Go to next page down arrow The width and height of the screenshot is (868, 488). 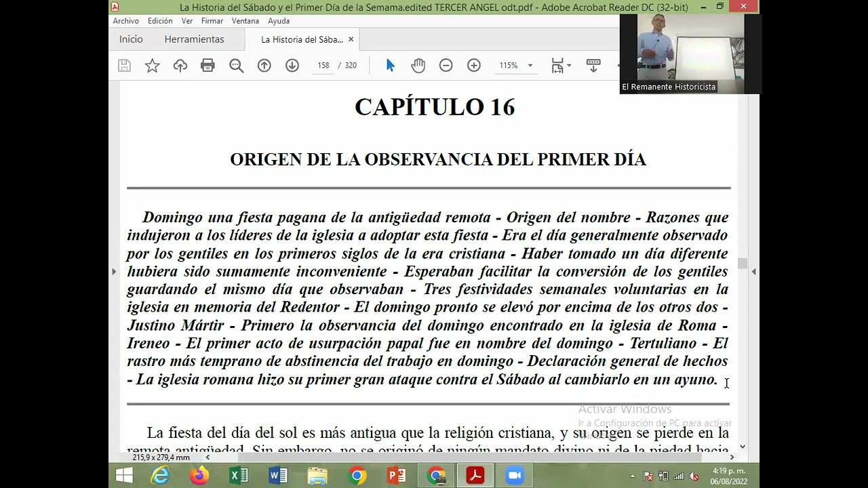point(292,66)
